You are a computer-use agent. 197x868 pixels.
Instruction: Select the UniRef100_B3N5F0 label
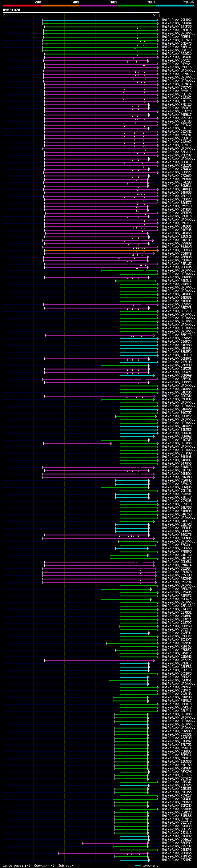tap(176, 352)
